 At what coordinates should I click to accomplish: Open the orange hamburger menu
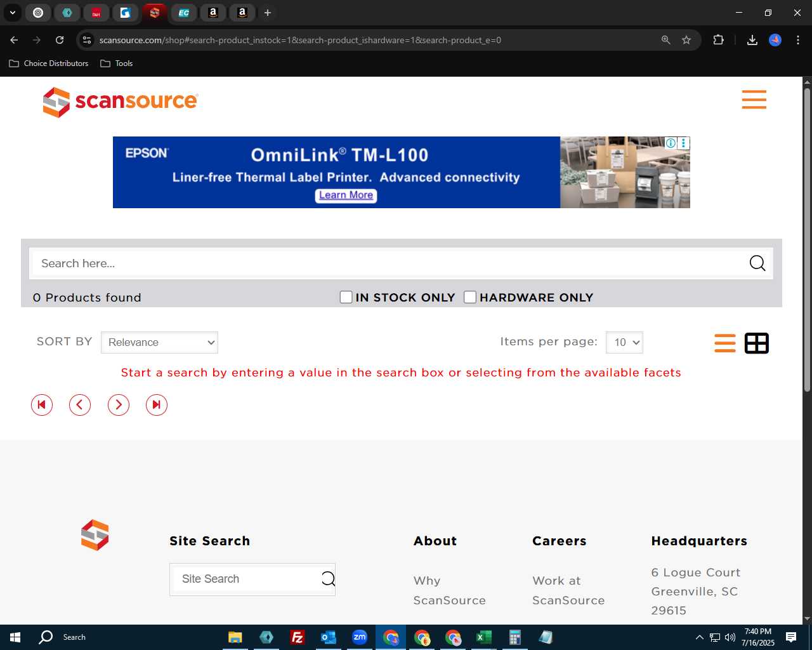pyautogui.click(x=754, y=100)
